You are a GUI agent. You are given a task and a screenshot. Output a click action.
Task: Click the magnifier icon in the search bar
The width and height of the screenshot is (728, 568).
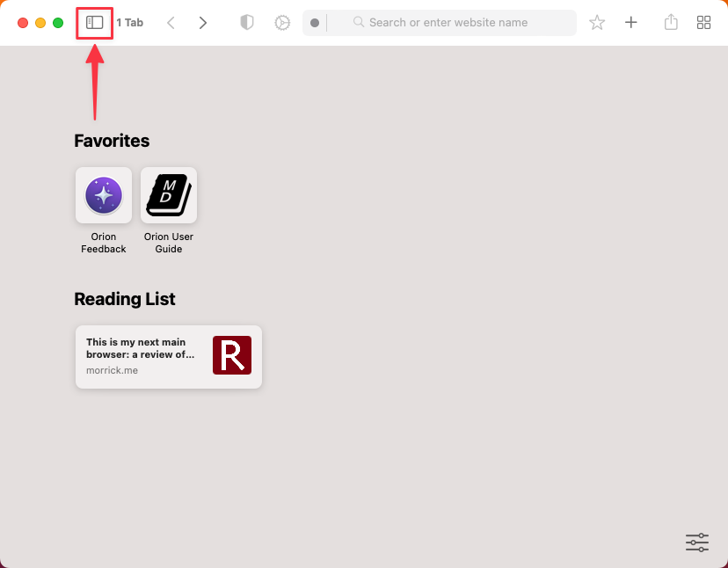(359, 22)
